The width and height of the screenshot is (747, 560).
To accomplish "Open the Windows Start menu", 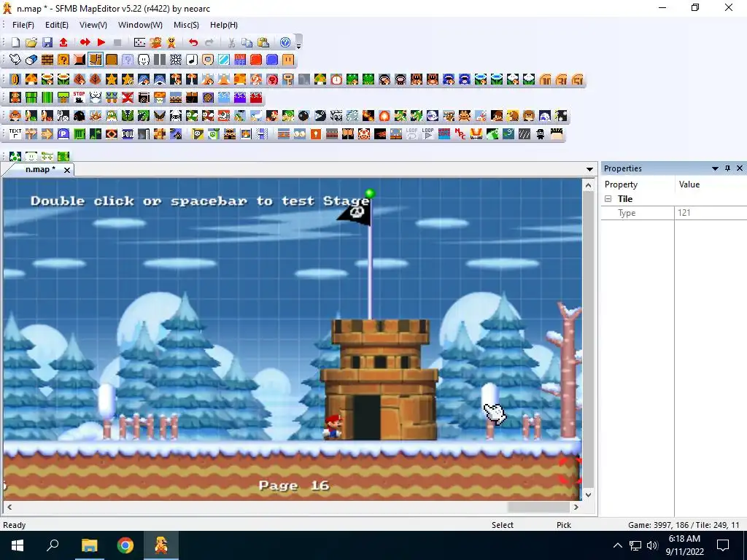I will point(18,545).
